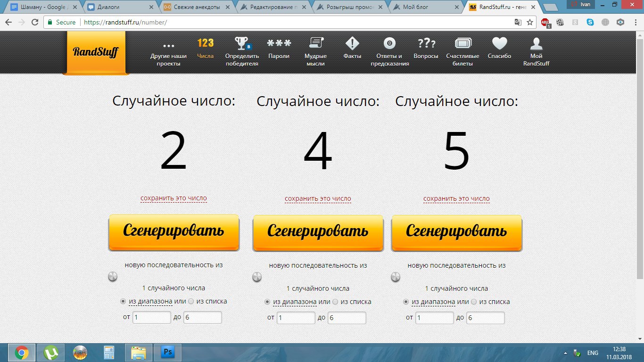Open the ENG language switcher in the taskbar
The width and height of the screenshot is (644, 362).
point(593,353)
